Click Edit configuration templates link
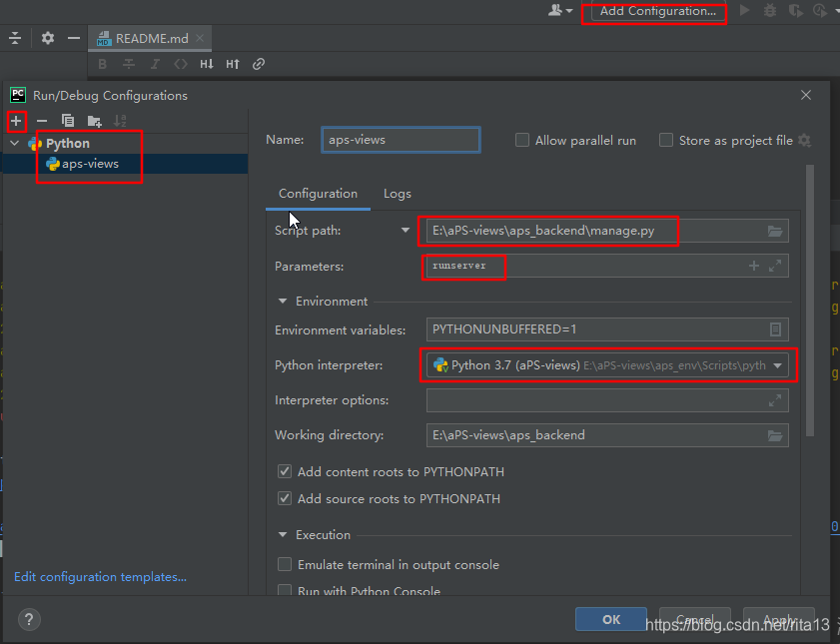This screenshot has width=840, height=644. click(x=100, y=576)
